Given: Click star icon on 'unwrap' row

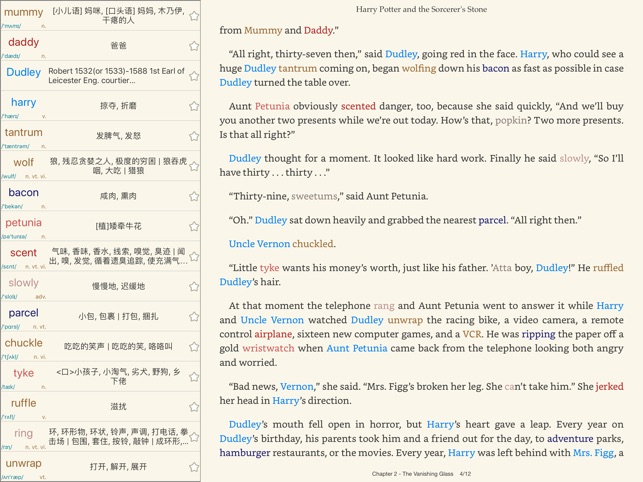Looking at the screenshot, I should click(x=194, y=467).
